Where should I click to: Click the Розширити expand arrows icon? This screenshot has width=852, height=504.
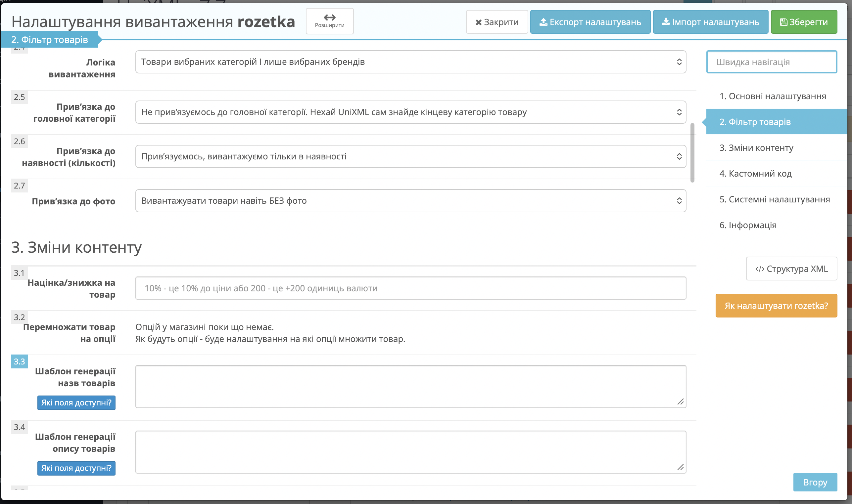coord(329,17)
